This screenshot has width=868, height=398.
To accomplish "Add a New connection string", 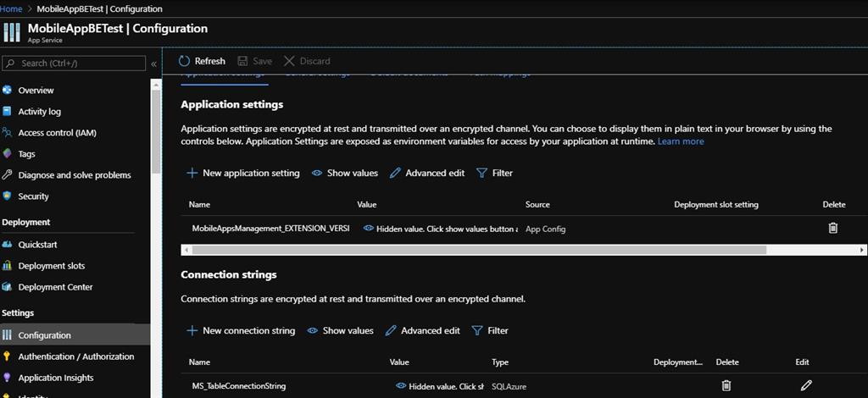I will 241,330.
